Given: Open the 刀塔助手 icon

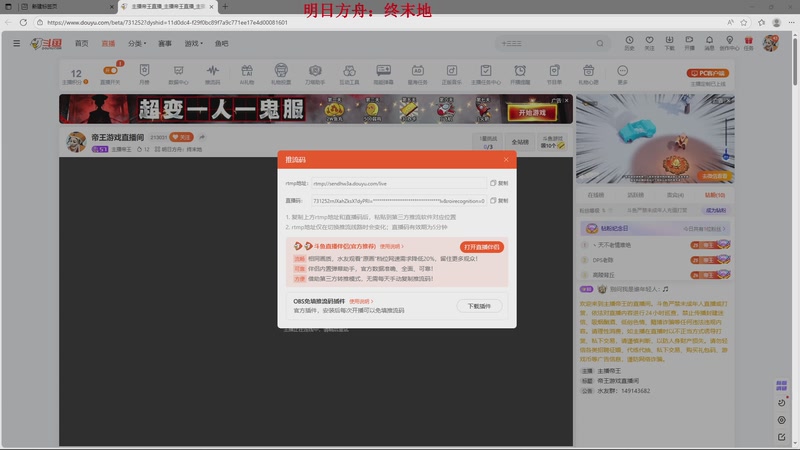Looking at the screenshot, I should click(x=315, y=74).
